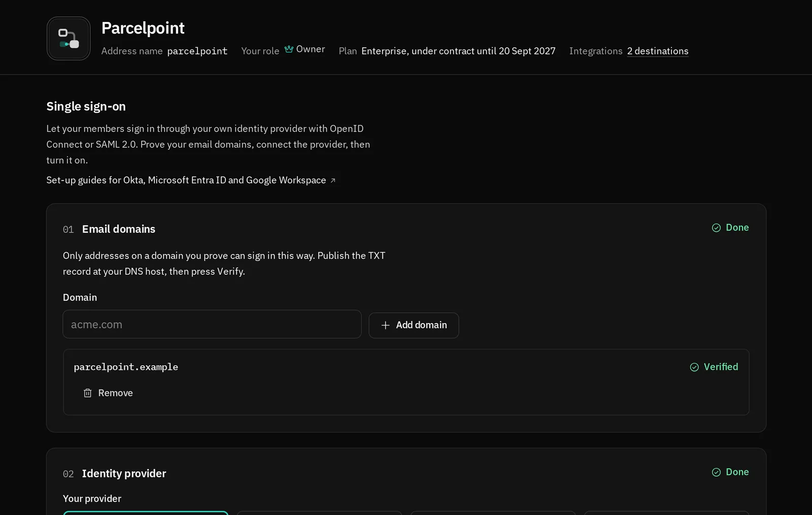Screen dimensions: 812x515
Task: Click the Owner role label
Action: coord(311,49)
